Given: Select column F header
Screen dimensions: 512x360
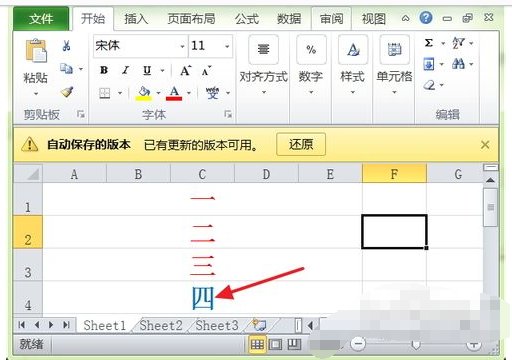Looking at the screenshot, I should pyautogui.click(x=394, y=173).
